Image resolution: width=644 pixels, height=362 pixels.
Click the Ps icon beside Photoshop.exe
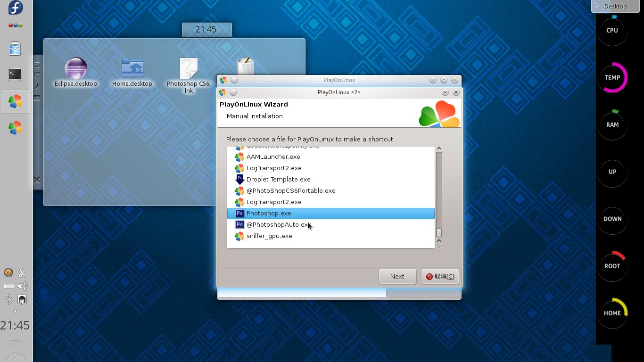coord(239,213)
